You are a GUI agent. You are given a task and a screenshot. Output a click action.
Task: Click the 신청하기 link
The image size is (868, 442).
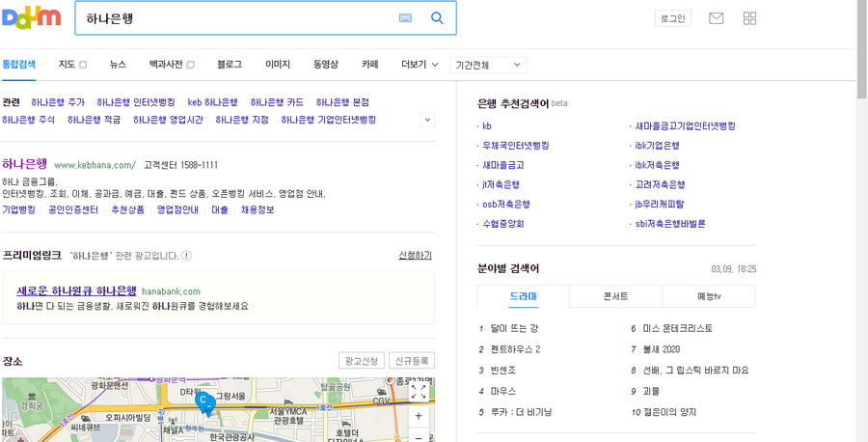(415, 256)
